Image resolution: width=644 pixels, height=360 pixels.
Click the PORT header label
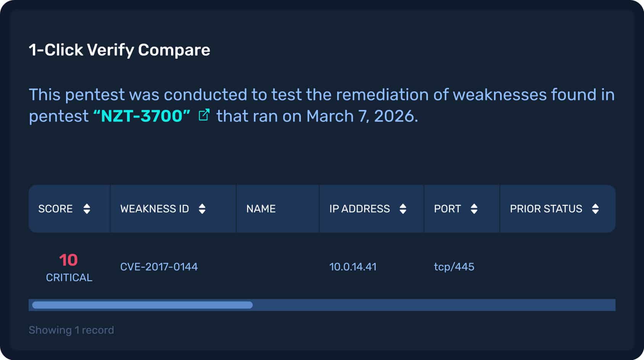[x=447, y=209]
